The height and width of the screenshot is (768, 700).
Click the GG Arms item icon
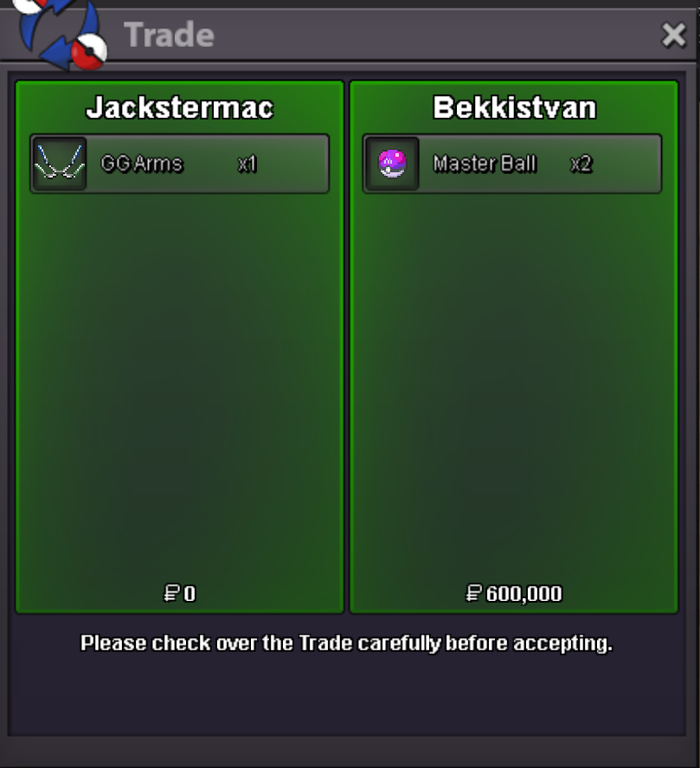click(60, 164)
